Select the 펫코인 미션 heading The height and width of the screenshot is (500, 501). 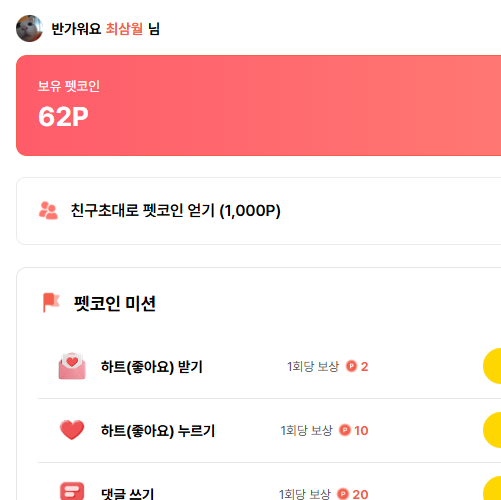(115, 304)
